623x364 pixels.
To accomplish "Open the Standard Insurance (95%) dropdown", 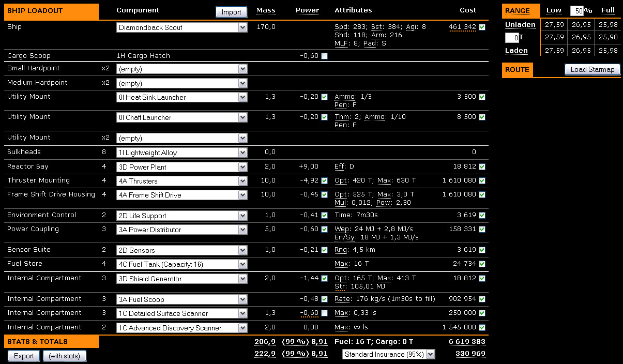I will click(389, 354).
